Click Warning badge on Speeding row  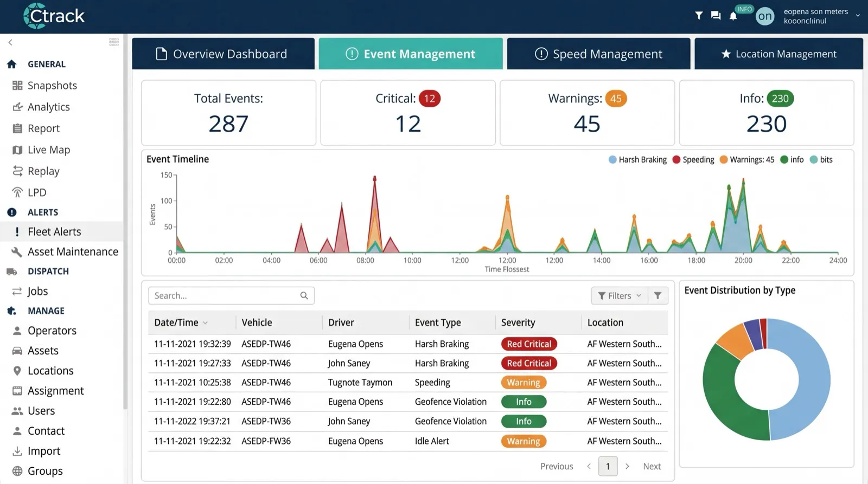coord(524,382)
